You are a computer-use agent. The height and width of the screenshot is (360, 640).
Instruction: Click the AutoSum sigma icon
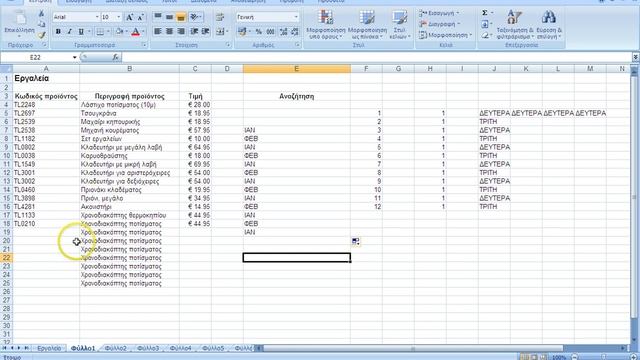pyautogui.click(x=484, y=13)
